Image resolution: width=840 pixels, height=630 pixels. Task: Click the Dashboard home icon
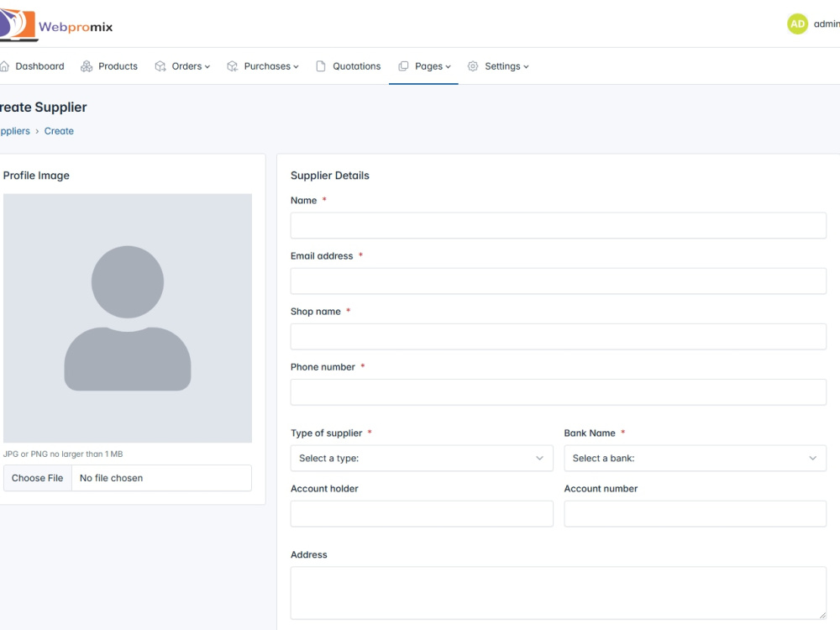5,66
